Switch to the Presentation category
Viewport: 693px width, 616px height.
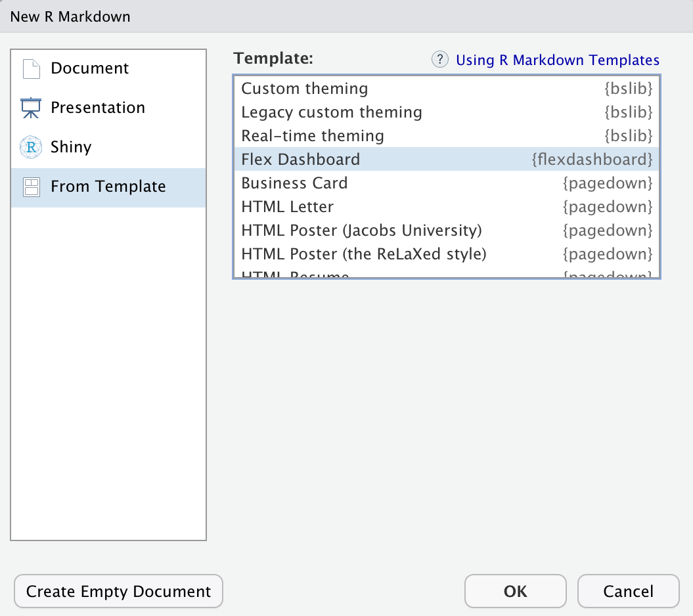point(97,108)
